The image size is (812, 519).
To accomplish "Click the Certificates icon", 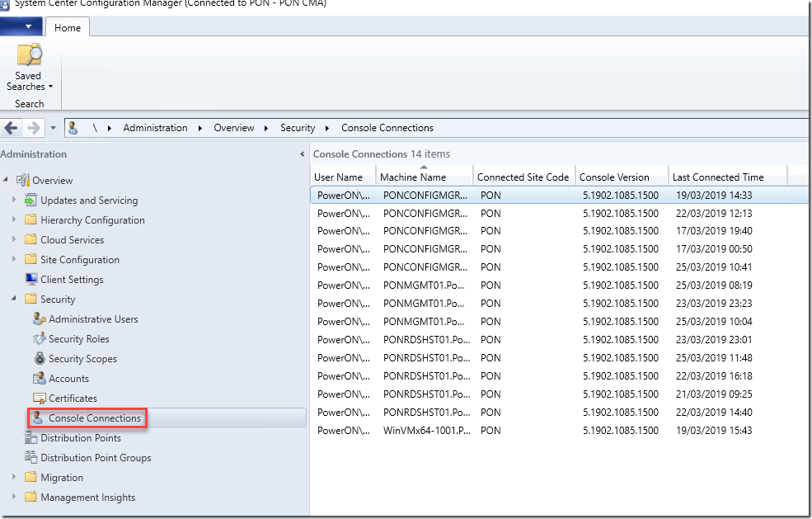I will tap(39, 399).
